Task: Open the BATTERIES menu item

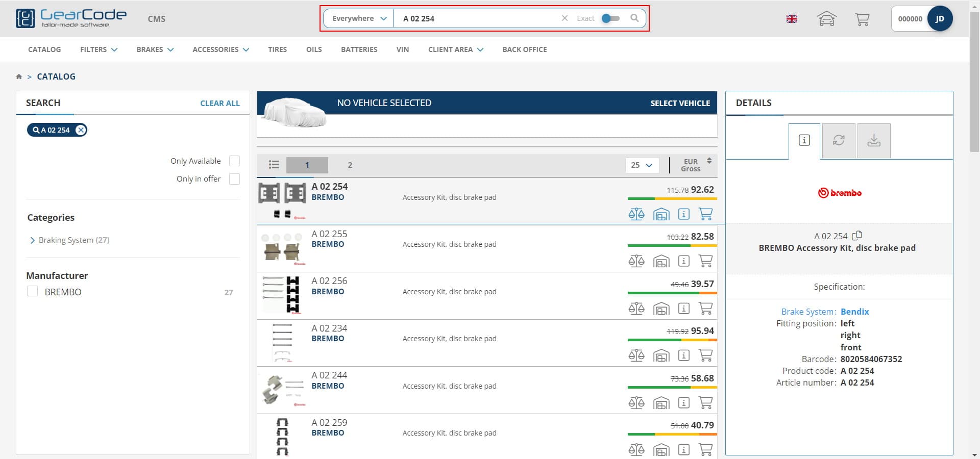Action: [x=359, y=49]
